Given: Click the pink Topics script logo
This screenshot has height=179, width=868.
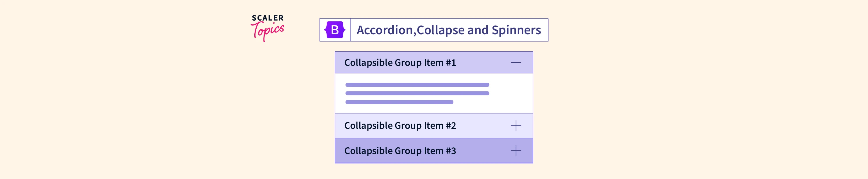Looking at the screenshot, I should pos(268,31).
